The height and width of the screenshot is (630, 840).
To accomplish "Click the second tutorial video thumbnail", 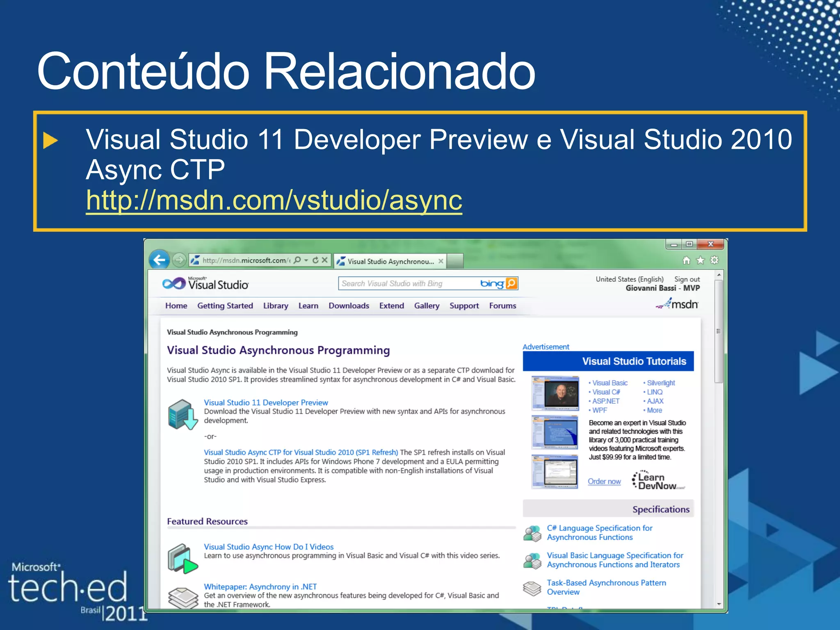I will [555, 432].
